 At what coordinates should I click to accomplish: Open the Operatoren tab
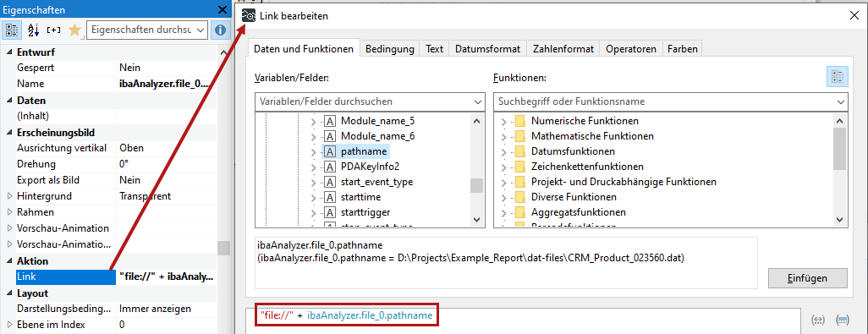pyautogui.click(x=631, y=49)
